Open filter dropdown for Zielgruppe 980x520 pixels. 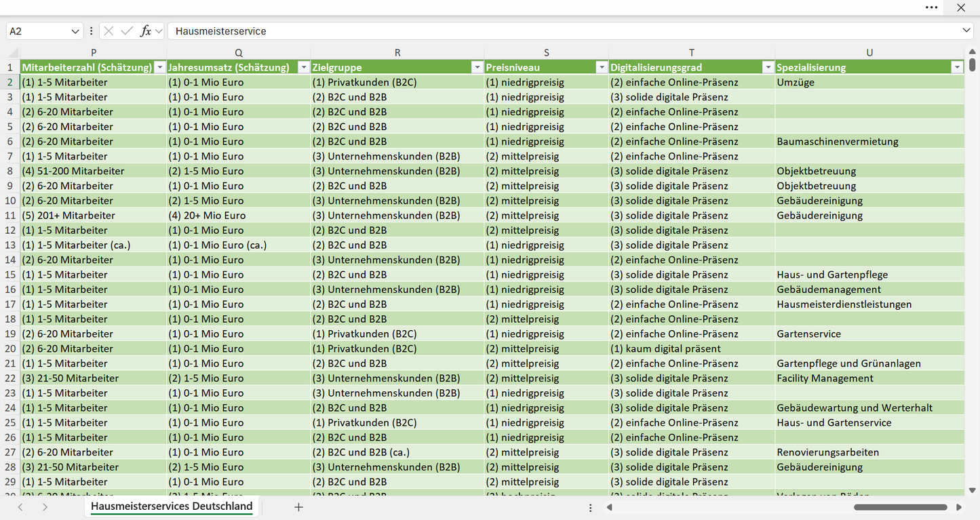tap(477, 67)
